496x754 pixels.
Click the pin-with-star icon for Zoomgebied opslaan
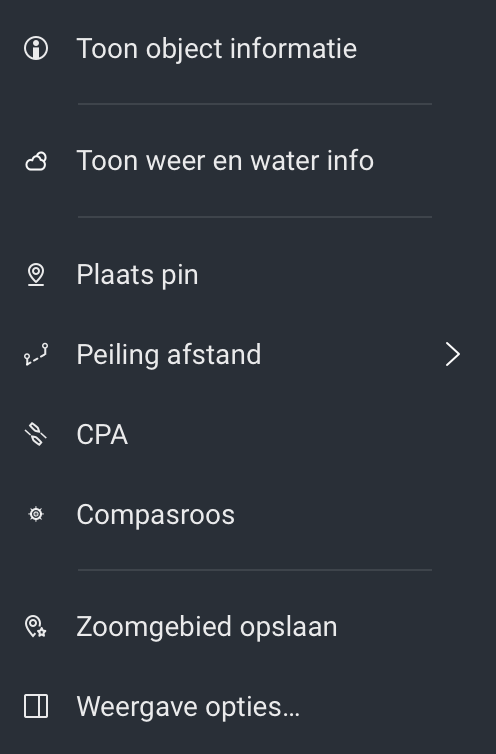[x=36, y=627]
